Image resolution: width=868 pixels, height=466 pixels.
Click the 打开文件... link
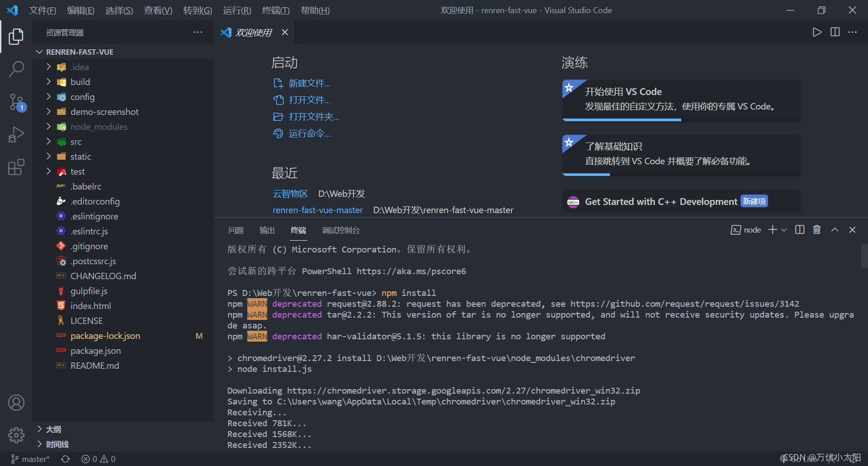pyautogui.click(x=302, y=100)
